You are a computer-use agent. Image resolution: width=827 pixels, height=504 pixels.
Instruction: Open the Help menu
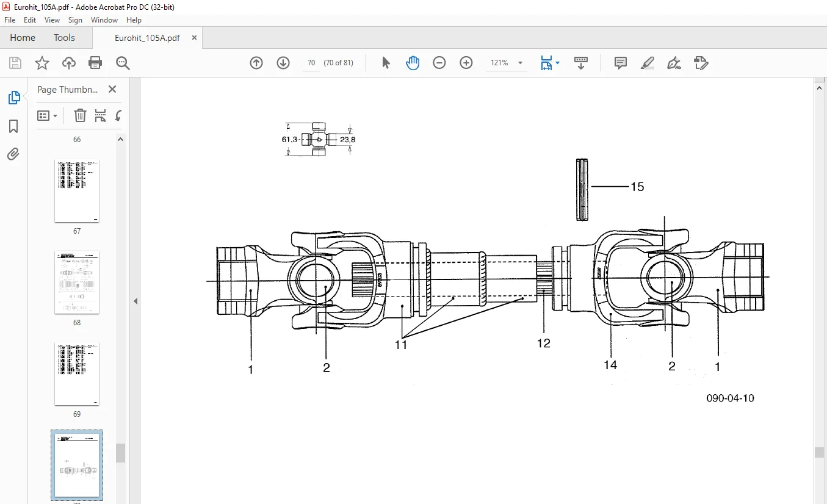134,20
